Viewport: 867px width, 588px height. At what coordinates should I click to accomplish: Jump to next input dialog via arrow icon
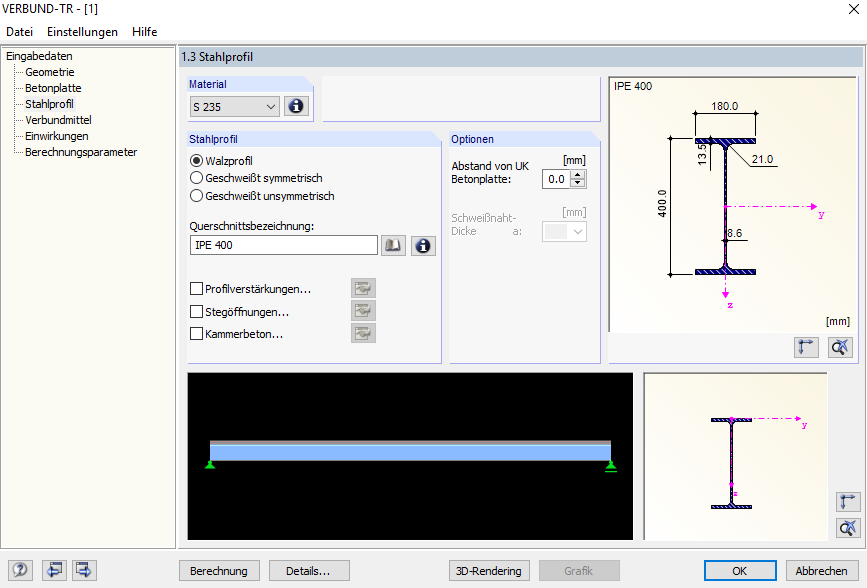[x=84, y=570]
